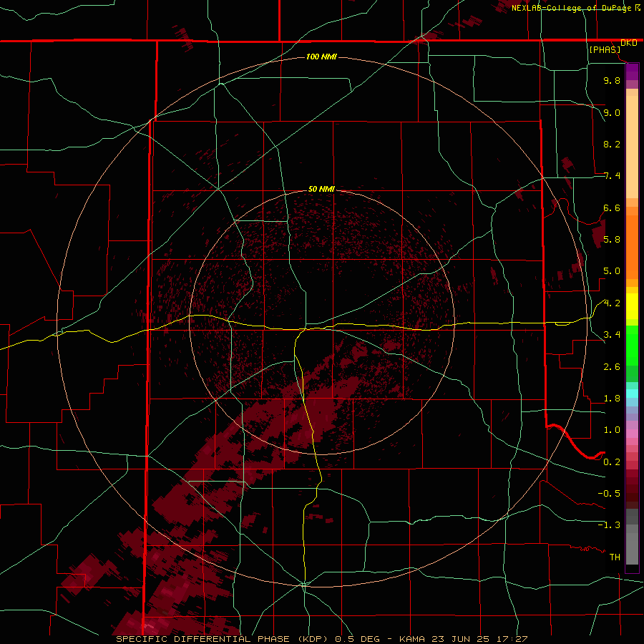Click the 0.2 value on the color scale

612,462
